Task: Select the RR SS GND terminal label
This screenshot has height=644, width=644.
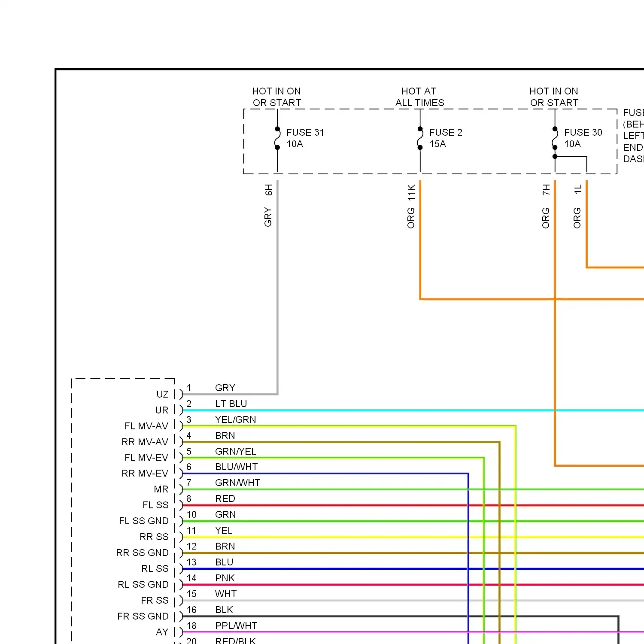Action: 142,553
